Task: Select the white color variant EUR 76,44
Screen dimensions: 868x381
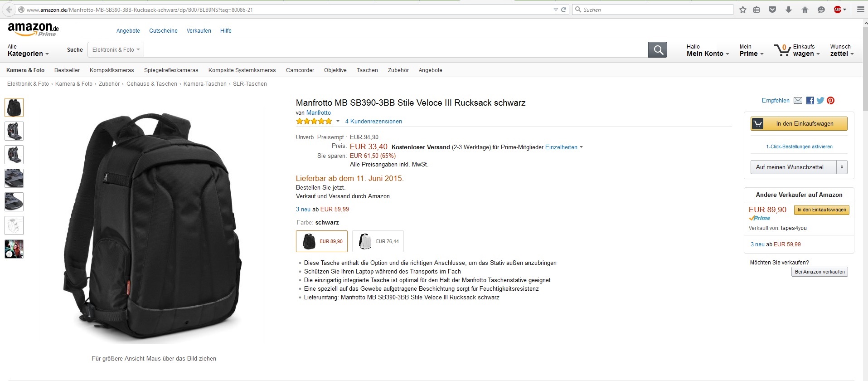Action: 378,241
